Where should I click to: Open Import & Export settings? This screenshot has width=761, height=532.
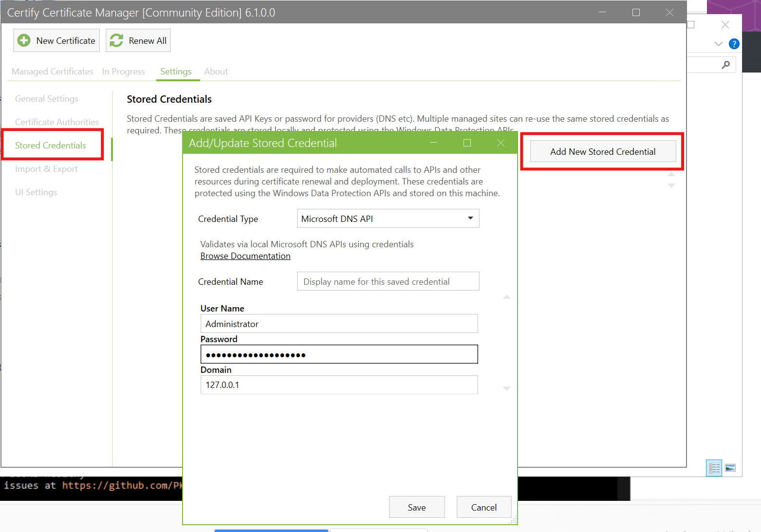(x=47, y=169)
